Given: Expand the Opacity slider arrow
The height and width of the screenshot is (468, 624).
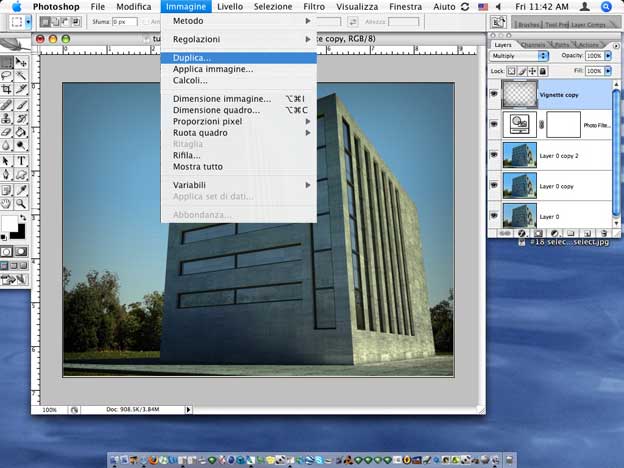Looking at the screenshot, I should (x=609, y=56).
